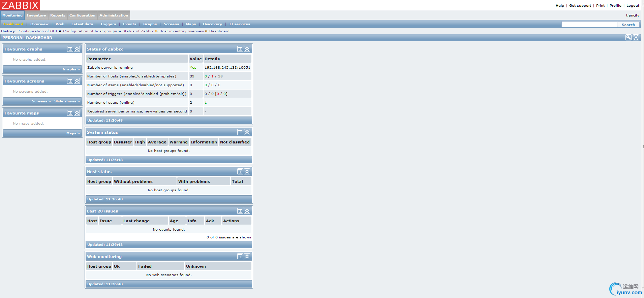Click the Help link
This screenshot has height=298, width=644.
click(x=560, y=6)
